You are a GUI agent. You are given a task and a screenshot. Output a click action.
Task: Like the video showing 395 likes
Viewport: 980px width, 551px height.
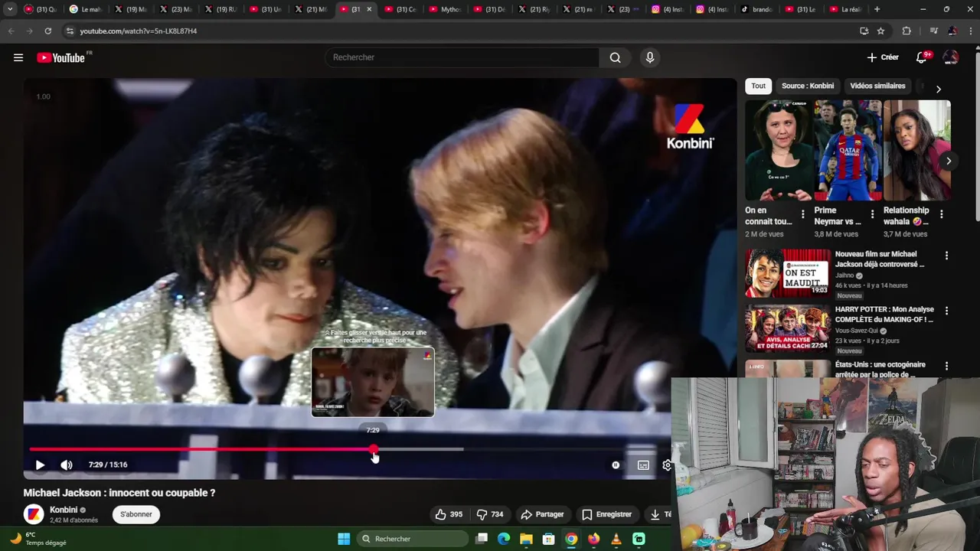point(449,514)
